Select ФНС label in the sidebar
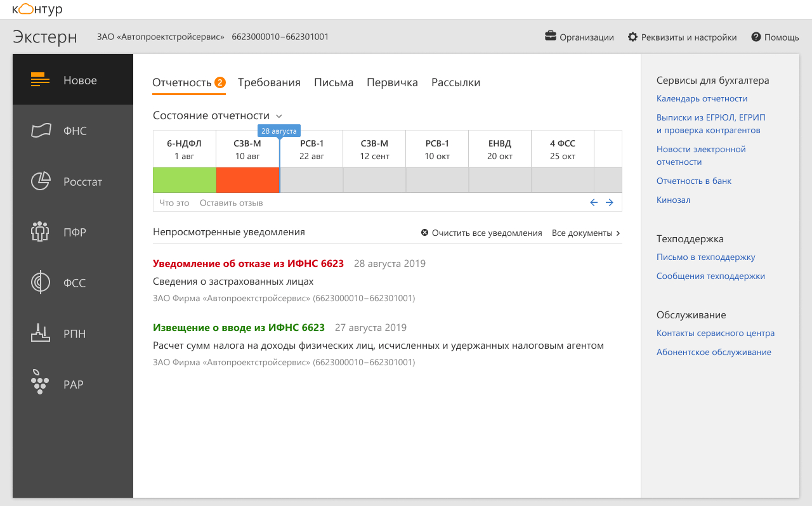Viewport: 812px width, 506px height. click(75, 131)
